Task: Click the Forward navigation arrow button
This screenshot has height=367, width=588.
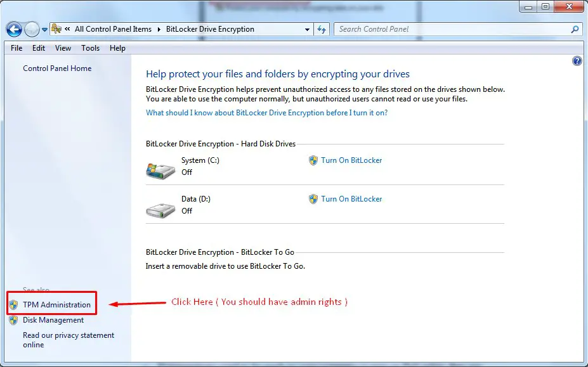Action: (32, 29)
